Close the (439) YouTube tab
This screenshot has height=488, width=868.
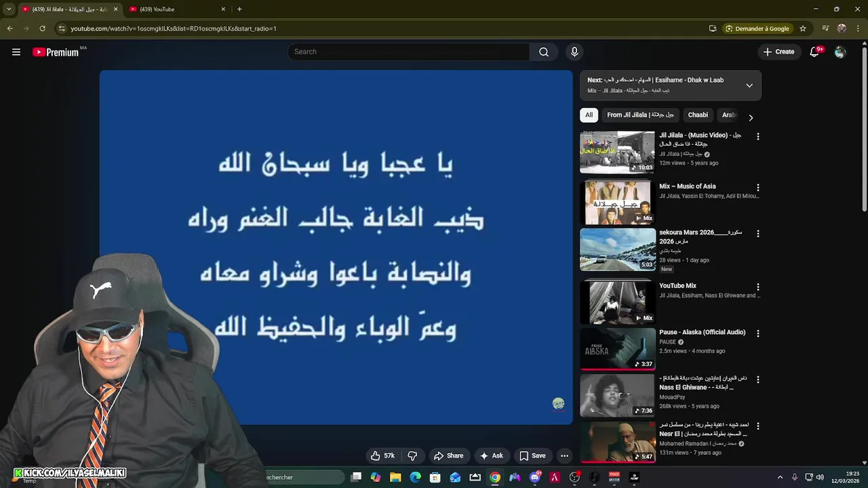pyautogui.click(x=223, y=9)
